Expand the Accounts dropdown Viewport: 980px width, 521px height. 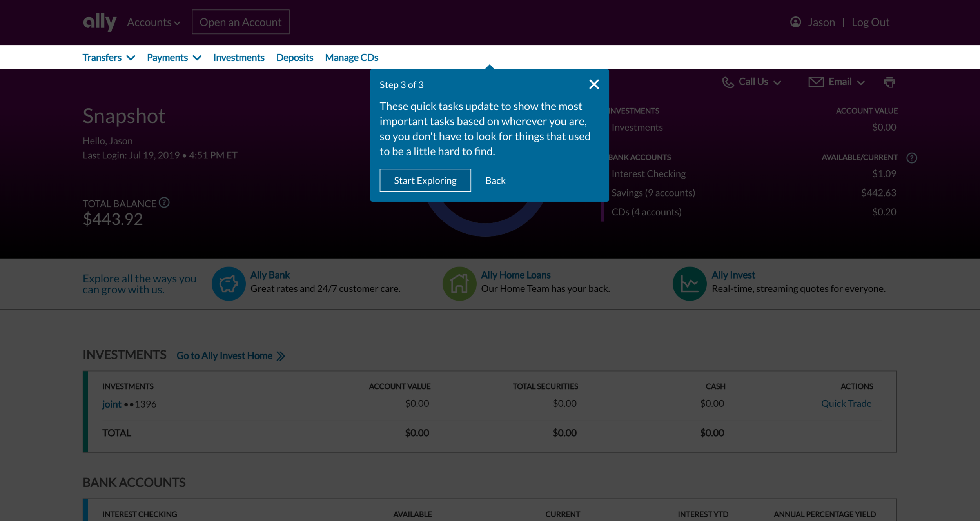coord(154,22)
